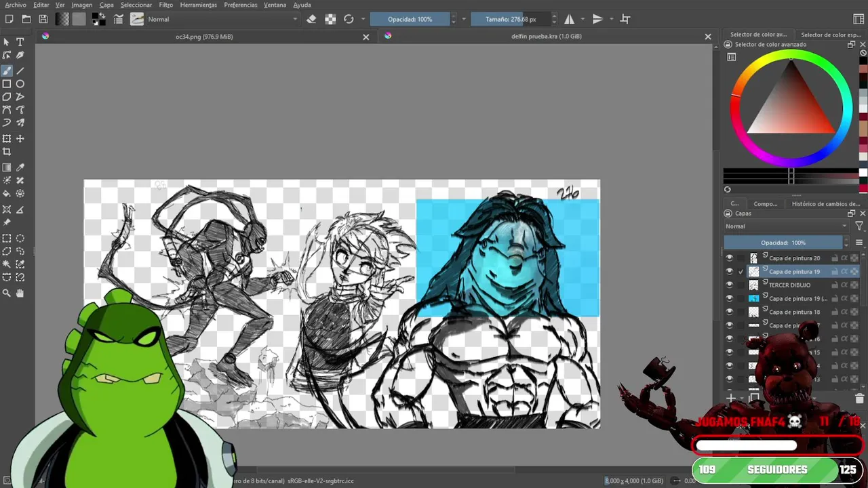Adjust the brush Opacidad 100% slider
Image resolution: width=868 pixels, height=488 pixels.
(410, 19)
